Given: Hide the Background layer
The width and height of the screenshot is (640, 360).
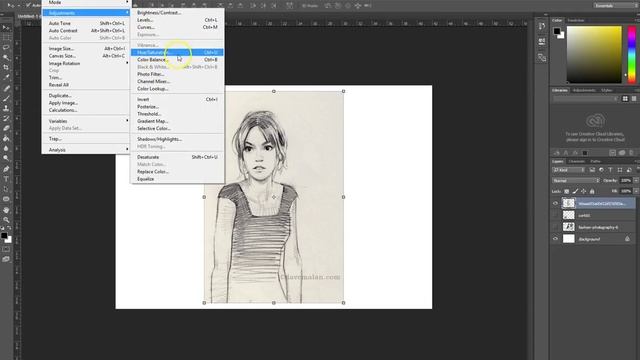Looking at the screenshot, I should click(x=555, y=239).
